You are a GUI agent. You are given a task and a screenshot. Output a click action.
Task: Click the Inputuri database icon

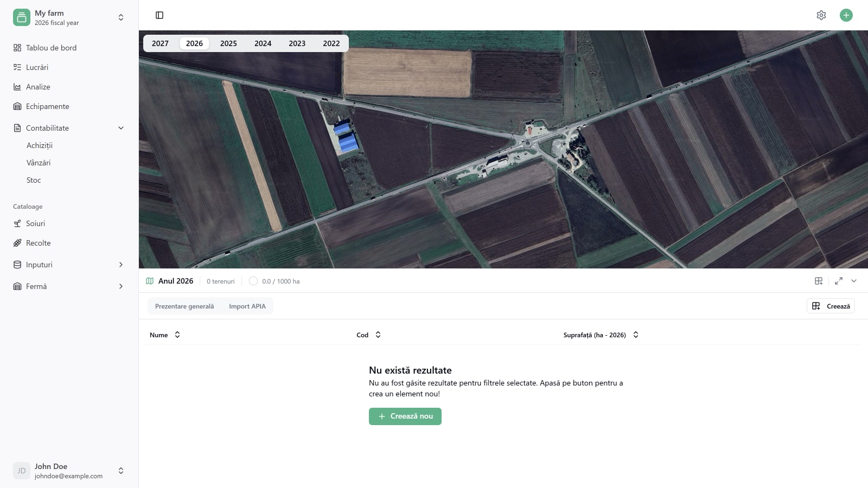pos(17,265)
